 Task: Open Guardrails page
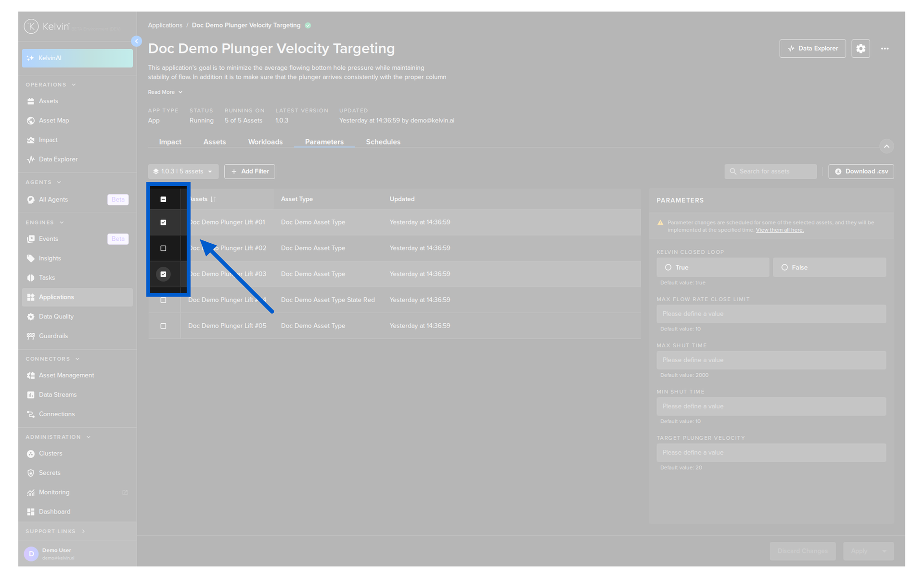pyautogui.click(x=53, y=336)
